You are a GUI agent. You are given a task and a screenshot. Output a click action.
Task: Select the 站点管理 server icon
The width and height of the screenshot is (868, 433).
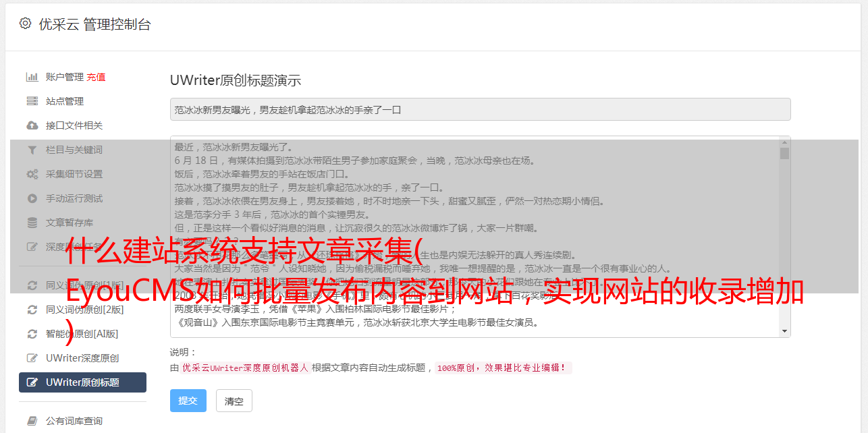coord(32,101)
